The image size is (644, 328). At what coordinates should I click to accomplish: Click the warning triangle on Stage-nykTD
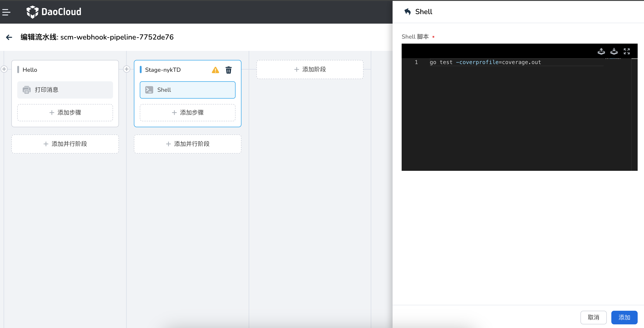point(215,70)
